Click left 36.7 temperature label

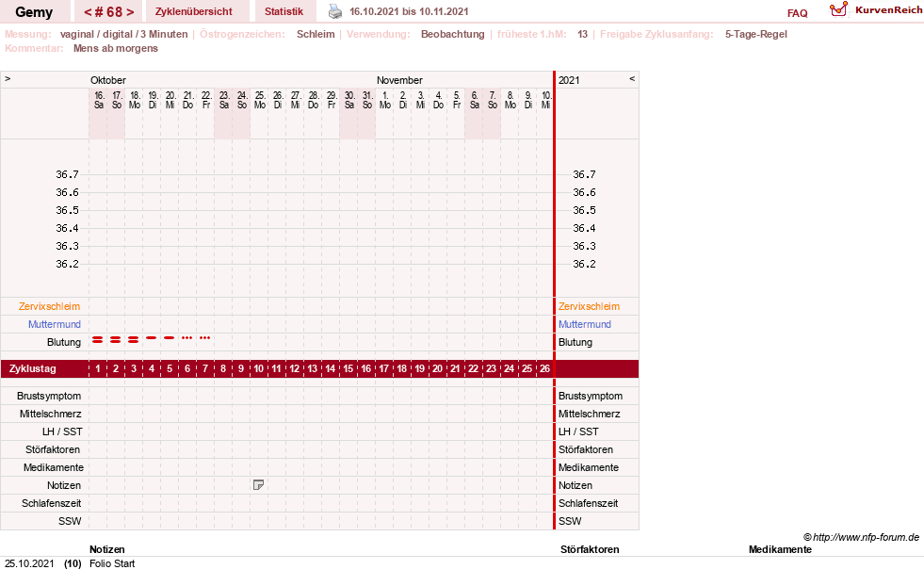pos(67,174)
